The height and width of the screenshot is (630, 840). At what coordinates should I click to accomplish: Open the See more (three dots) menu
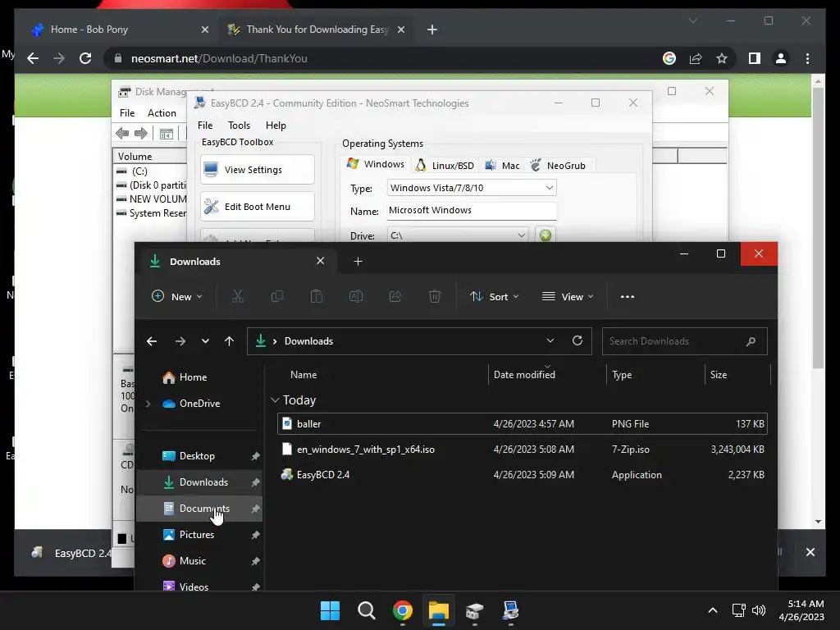click(x=628, y=296)
